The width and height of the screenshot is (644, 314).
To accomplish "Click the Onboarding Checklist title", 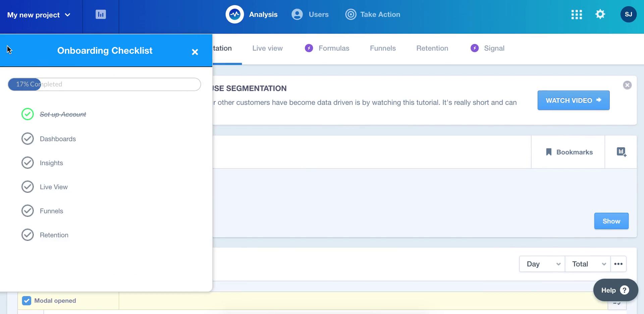I will 105,51.
